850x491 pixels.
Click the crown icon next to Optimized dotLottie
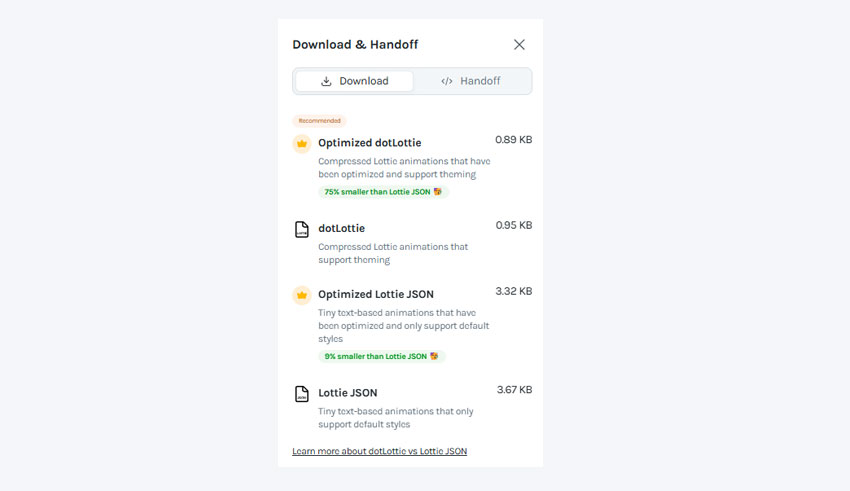click(x=302, y=144)
